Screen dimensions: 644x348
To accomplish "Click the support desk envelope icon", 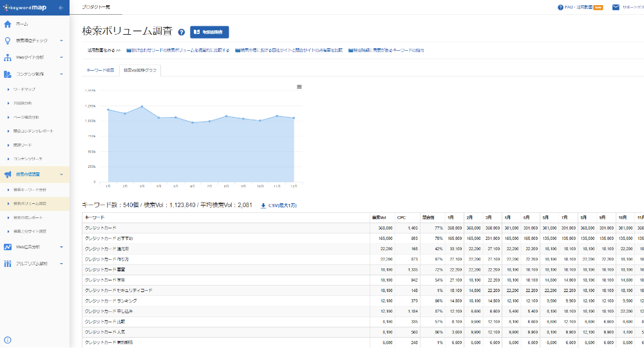I will point(616,7).
